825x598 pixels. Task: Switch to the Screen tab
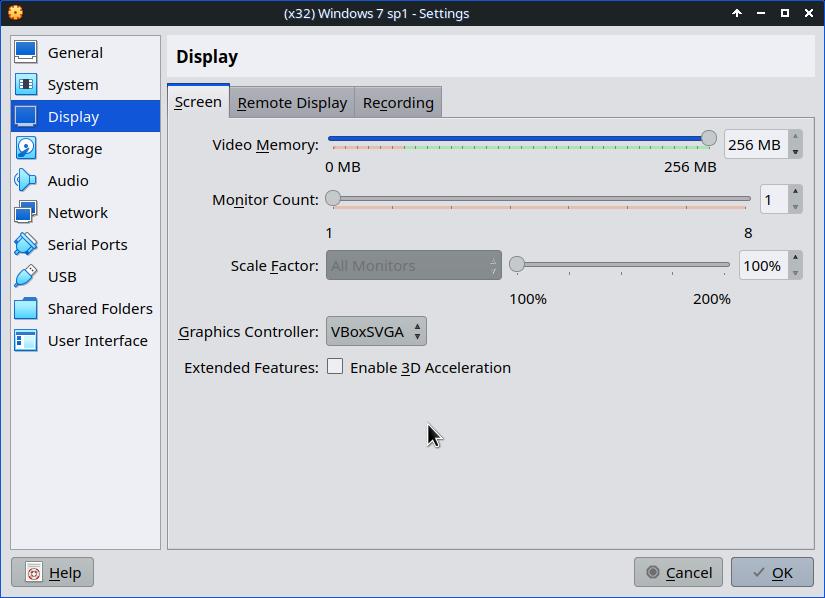[198, 102]
